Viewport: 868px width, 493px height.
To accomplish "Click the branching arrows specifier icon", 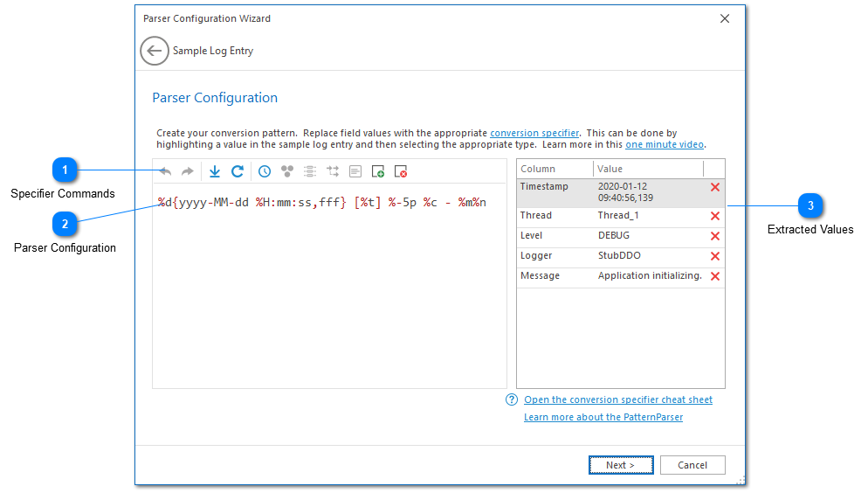I will click(x=333, y=171).
